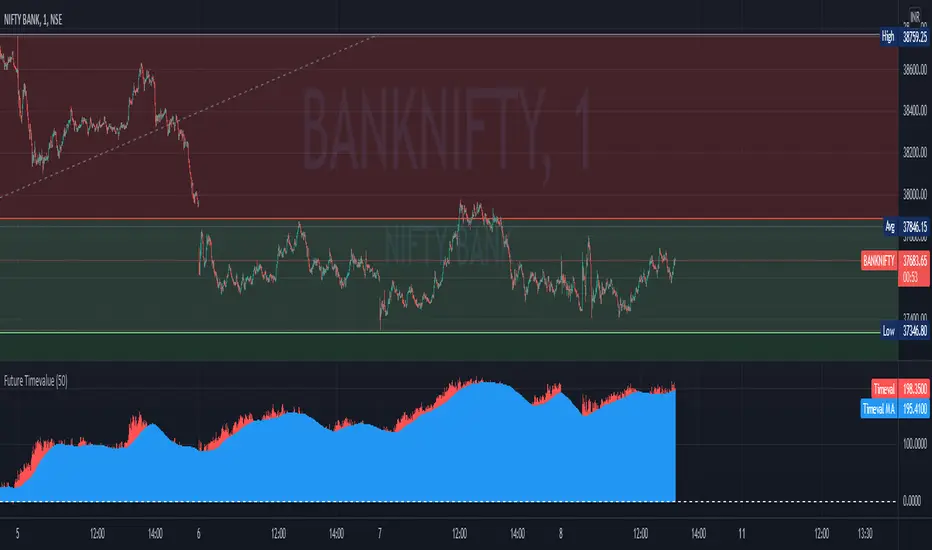Click the Avg 37846.15 price label

[x=907, y=227]
